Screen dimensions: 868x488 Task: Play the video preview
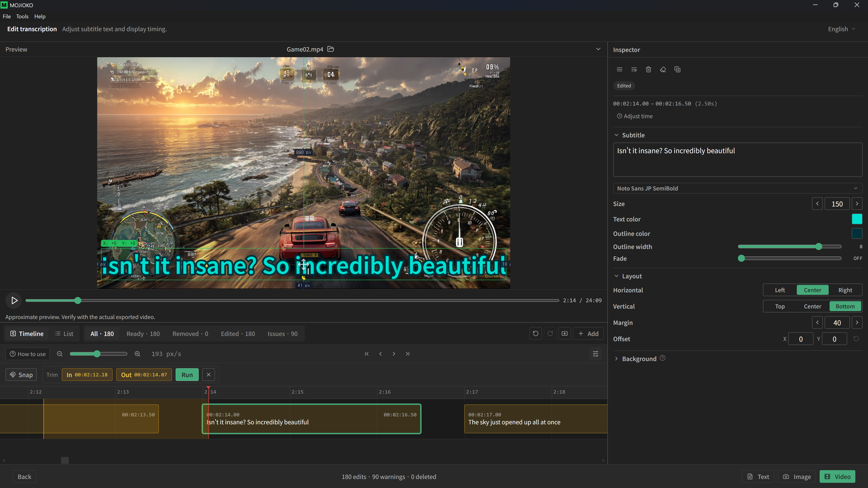point(14,300)
